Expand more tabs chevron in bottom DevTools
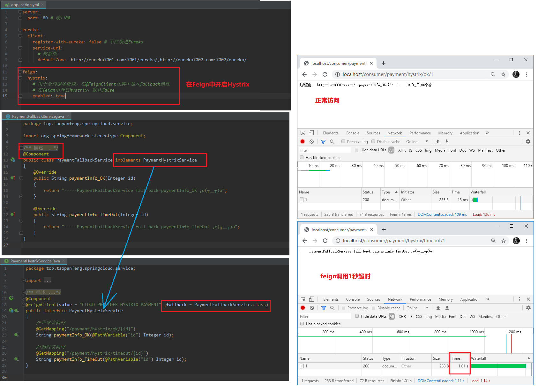The width and height of the screenshot is (538, 392). pyautogui.click(x=488, y=299)
